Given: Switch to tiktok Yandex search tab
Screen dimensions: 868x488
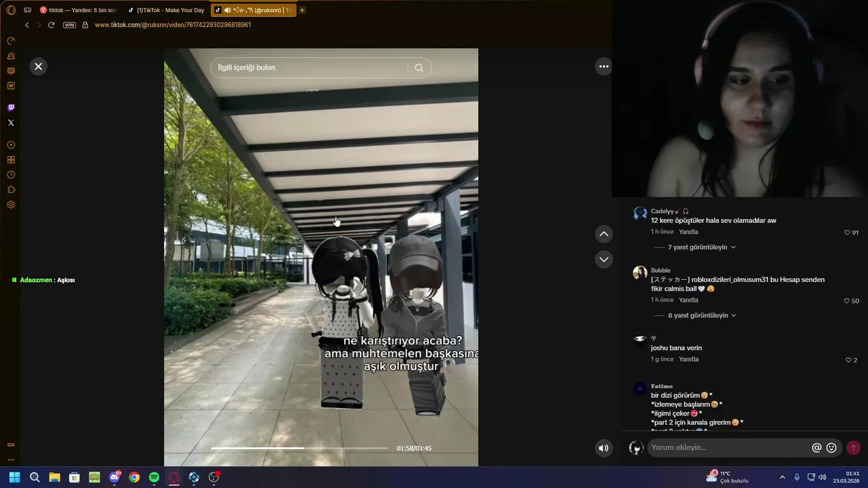Looking at the screenshot, I should pos(78,10).
